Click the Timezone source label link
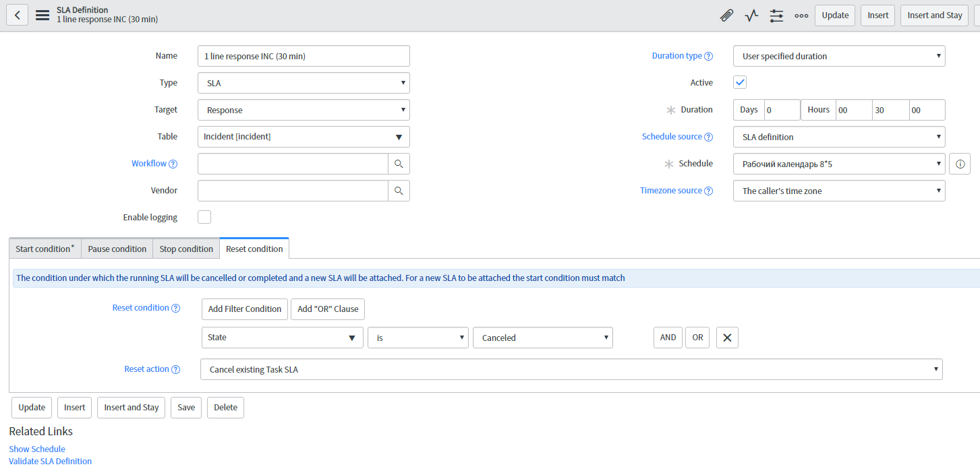Viewport: 980px width, 473px height. click(671, 191)
